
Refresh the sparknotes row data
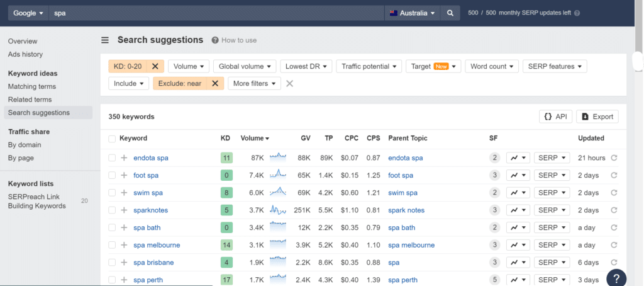coord(614,210)
